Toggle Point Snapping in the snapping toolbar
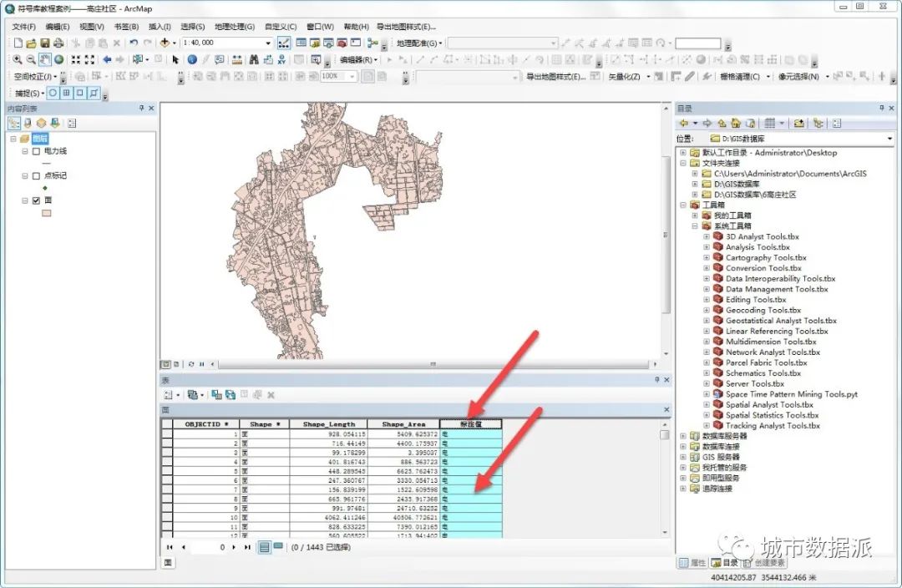902x588 pixels. [x=53, y=93]
